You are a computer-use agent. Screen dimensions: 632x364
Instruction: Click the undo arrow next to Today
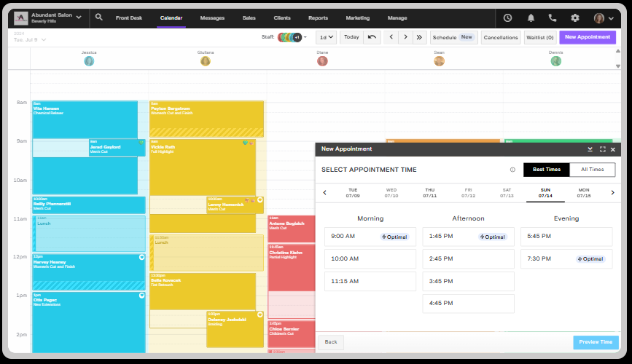click(372, 37)
